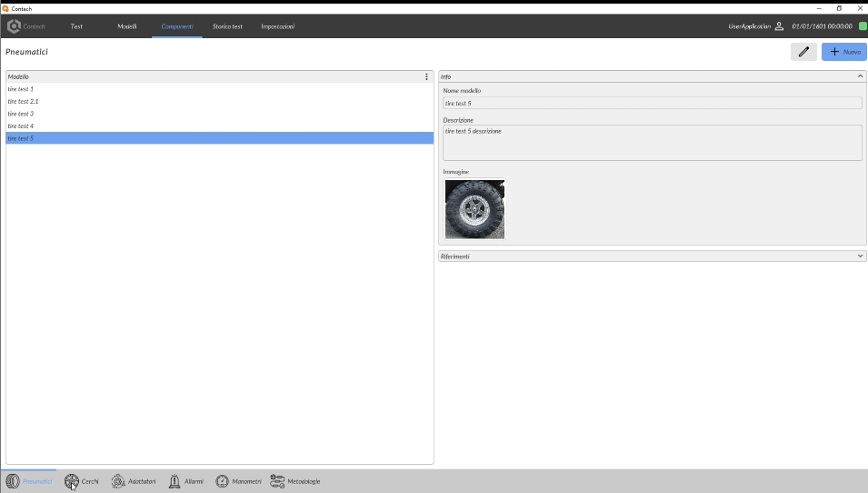Open the Modello column options menu

pyautogui.click(x=426, y=77)
